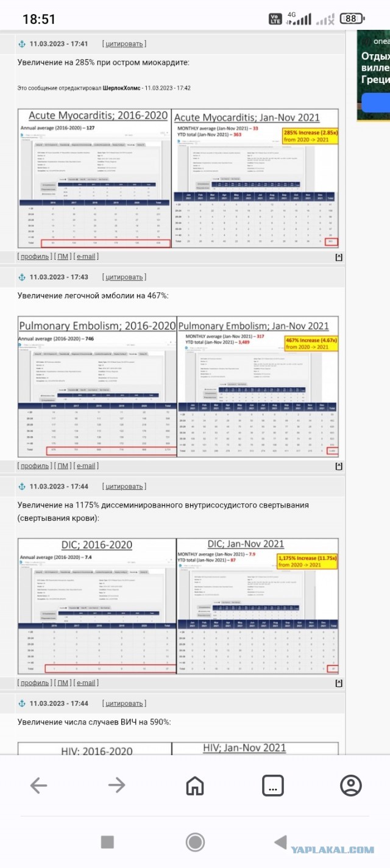
Task: Quote the DIC post dated 17:44
Action: (x=124, y=486)
